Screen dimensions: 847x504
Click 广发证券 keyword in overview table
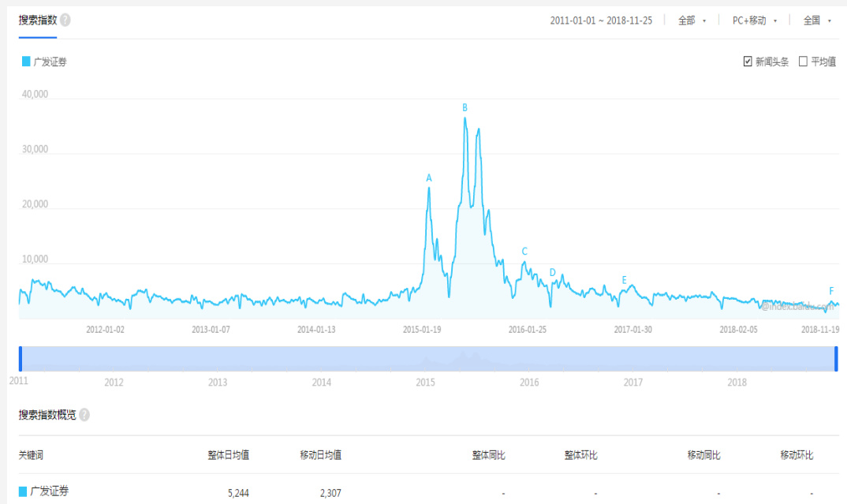pyautogui.click(x=49, y=491)
